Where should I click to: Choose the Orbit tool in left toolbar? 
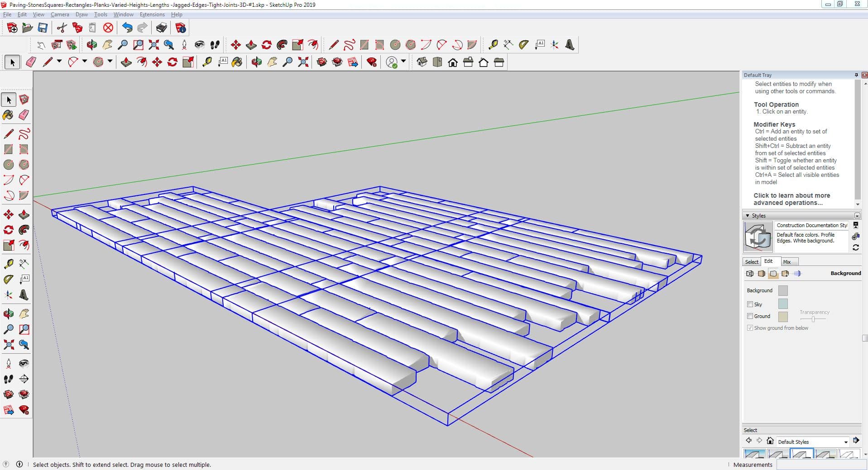(x=8, y=313)
